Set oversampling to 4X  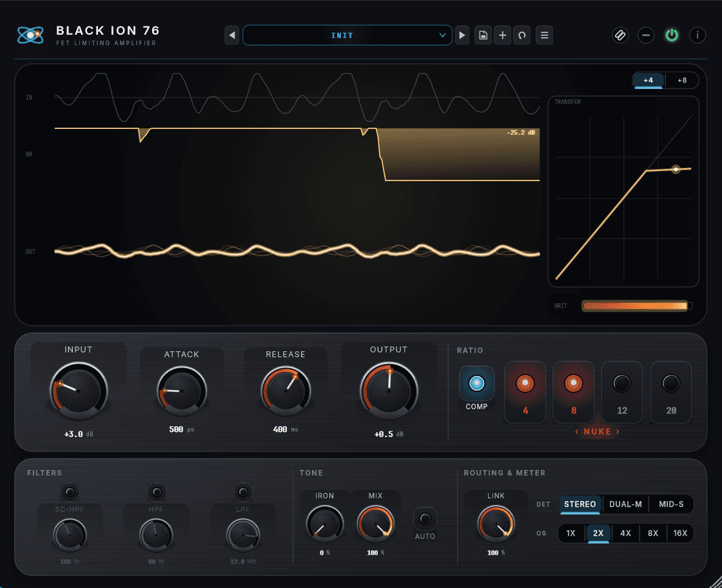pos(625,533)
